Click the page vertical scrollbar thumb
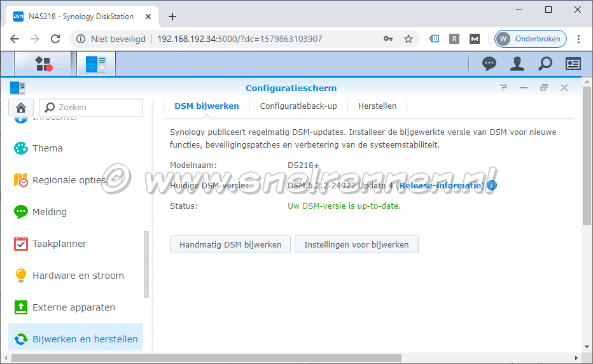 [x=587, y=157]
